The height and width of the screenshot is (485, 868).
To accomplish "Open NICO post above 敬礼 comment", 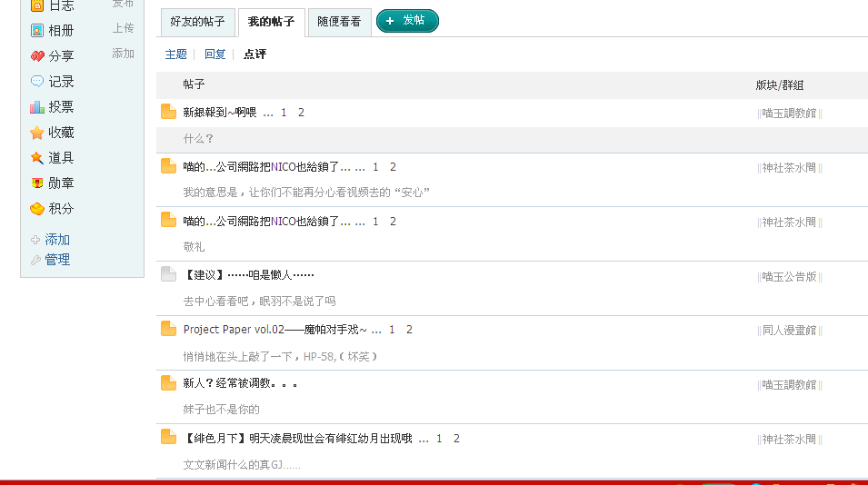I will [x=267, y=222].
